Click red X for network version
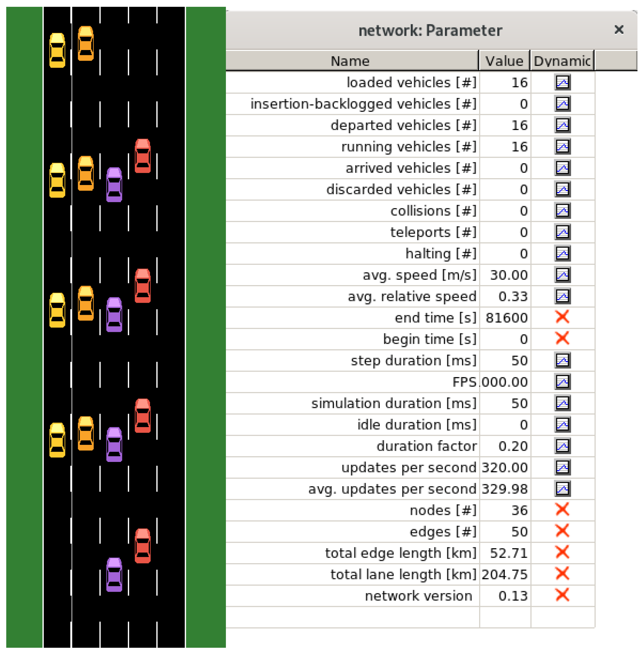The height and width of the screenshot is (657, 644). 562,595
